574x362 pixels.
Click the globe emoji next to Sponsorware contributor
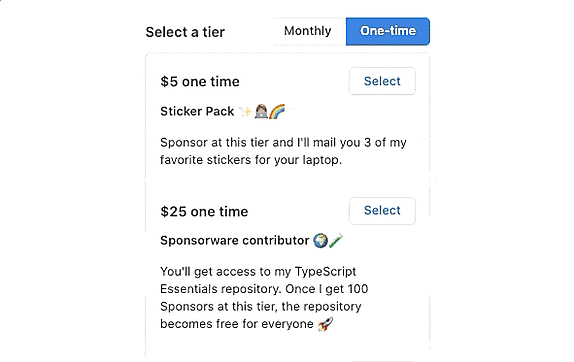click(320, 240)
